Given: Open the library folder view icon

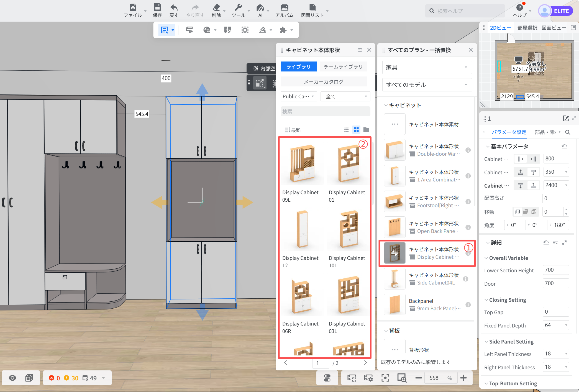Looking at the screenshot, I should click(366, 130).
